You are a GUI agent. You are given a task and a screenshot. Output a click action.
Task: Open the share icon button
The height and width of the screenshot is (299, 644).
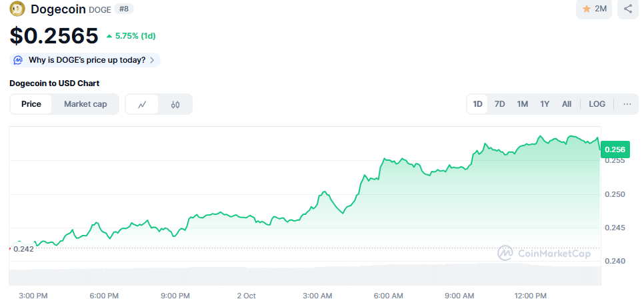point(628,9)
